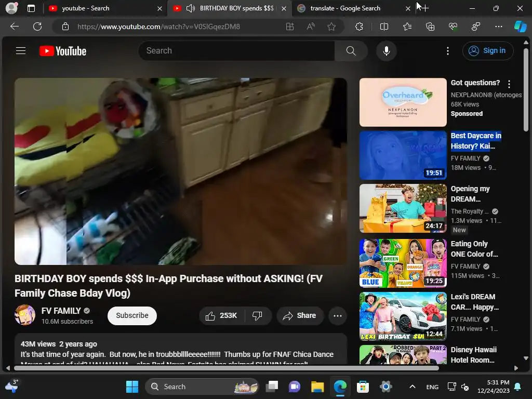532x399 pixels.
Task: Refresh the current page
Action: coord(37,26)
